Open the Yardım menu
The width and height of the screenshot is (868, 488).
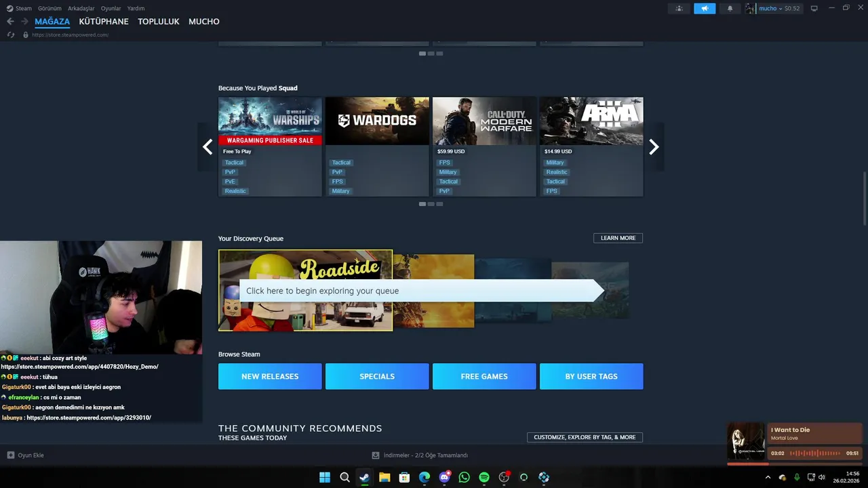136,9
